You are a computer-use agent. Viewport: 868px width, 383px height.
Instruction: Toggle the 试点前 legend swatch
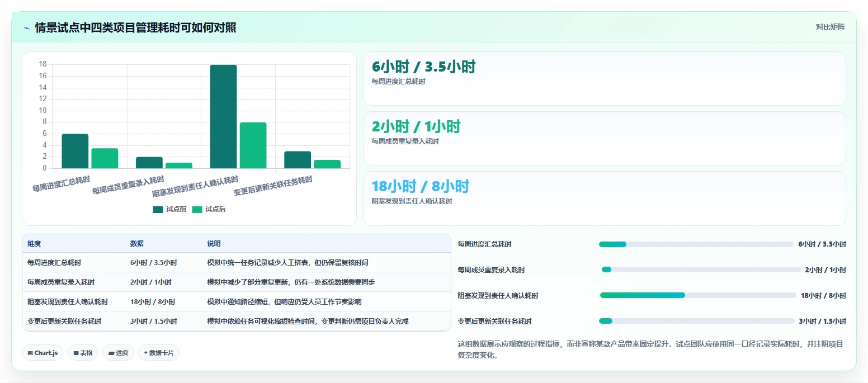tap(158, 210)
